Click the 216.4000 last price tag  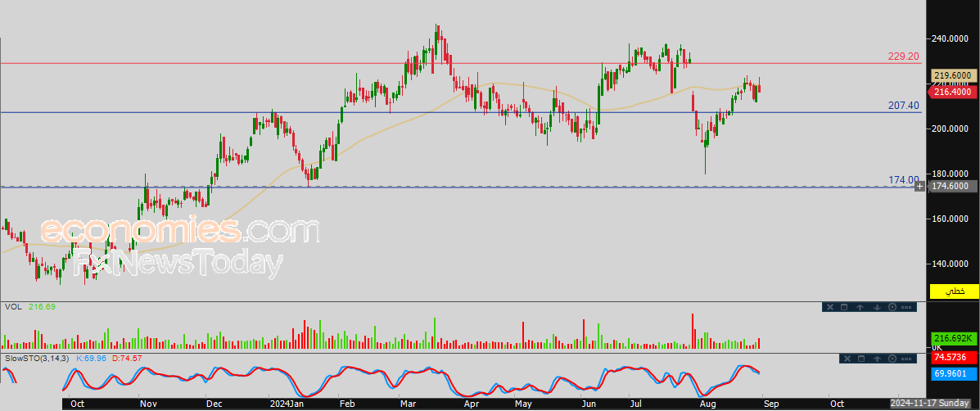951,92
